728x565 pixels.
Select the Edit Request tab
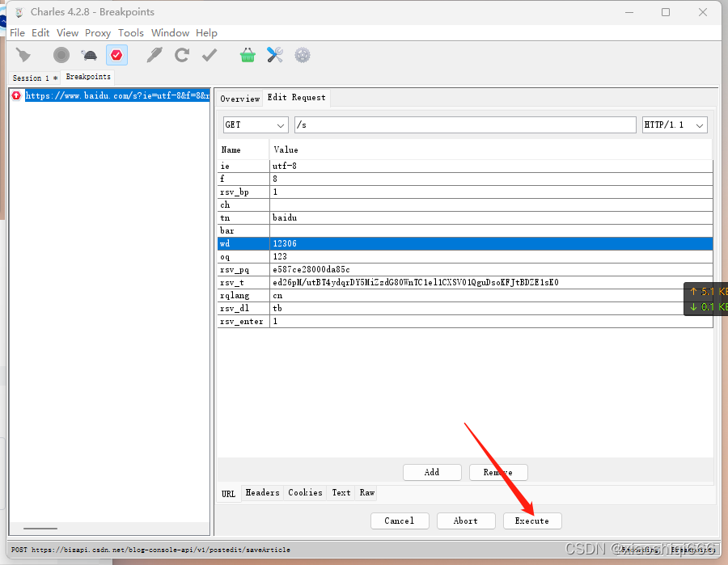point(296,98)
